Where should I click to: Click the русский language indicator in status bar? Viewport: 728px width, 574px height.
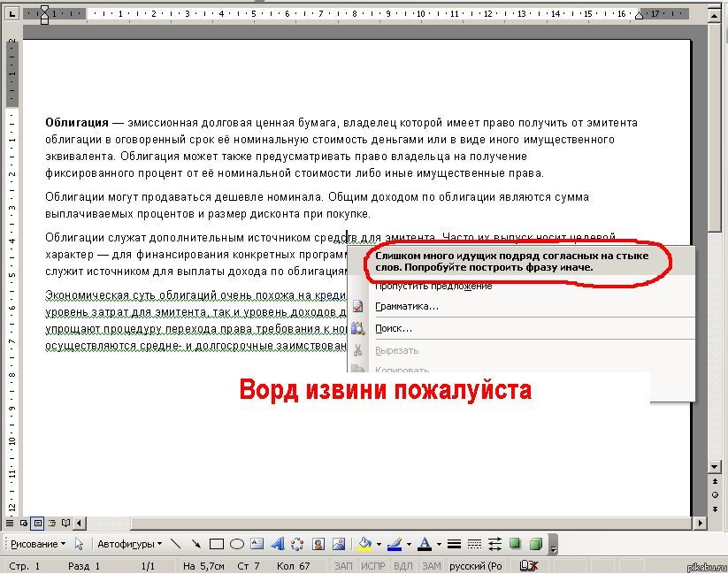pos(476,566)
